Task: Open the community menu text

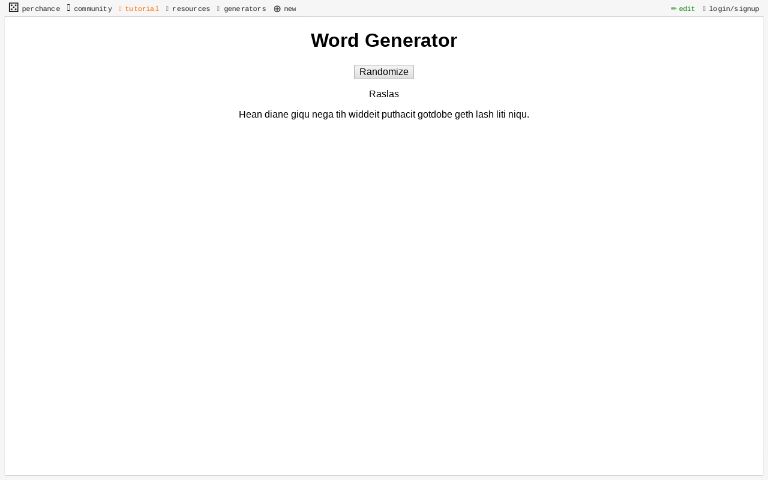Action: point(93,9)
